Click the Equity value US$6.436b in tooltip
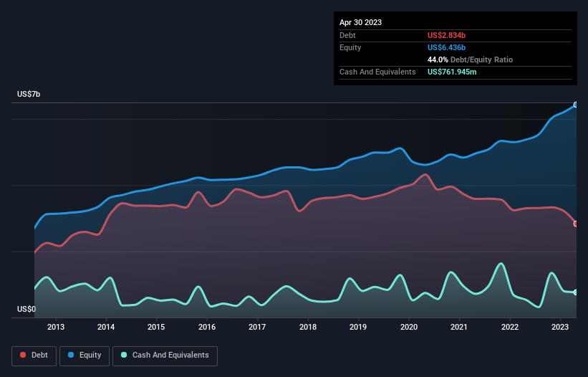The image size is (588, 377). point(446,47)
